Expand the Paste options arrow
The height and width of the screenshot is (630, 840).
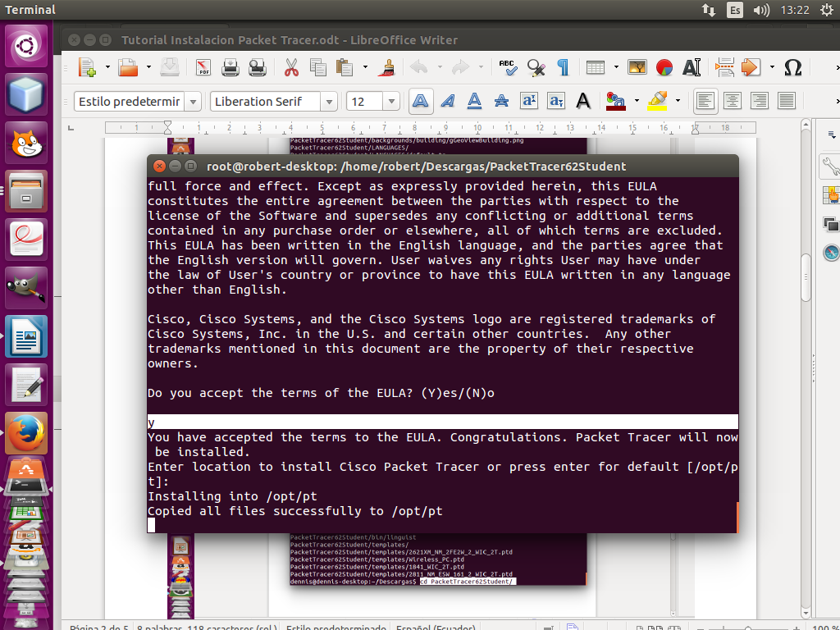[365, 67]
